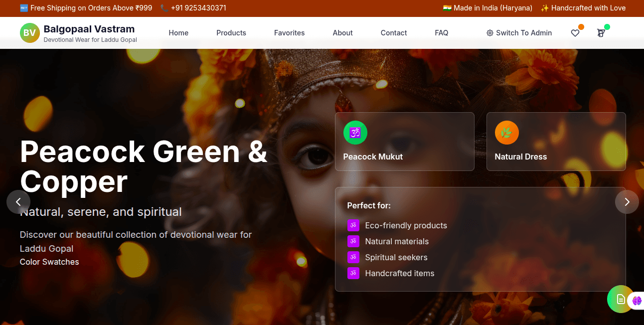Click 'Handcrafted with Love' text
Screen dimensions: 644x325
click(x=588, y=8)
